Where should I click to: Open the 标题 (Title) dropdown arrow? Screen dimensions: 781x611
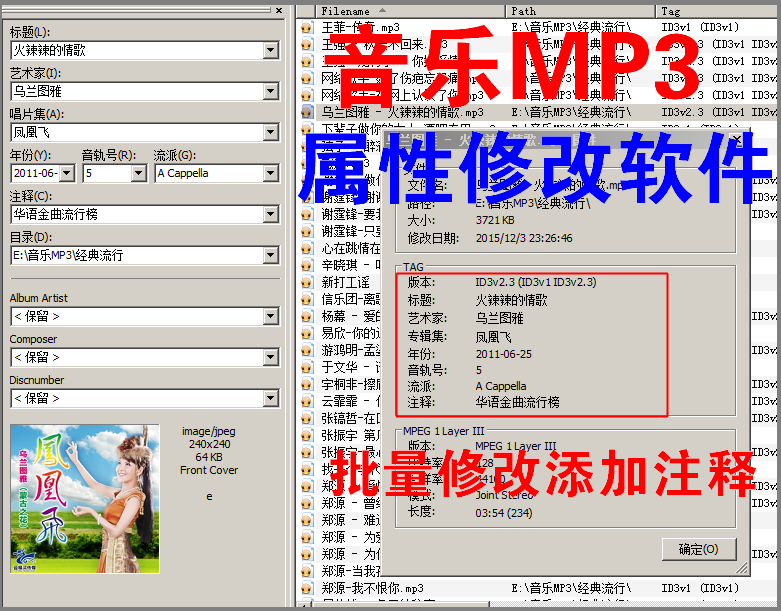tap(270, 50)
